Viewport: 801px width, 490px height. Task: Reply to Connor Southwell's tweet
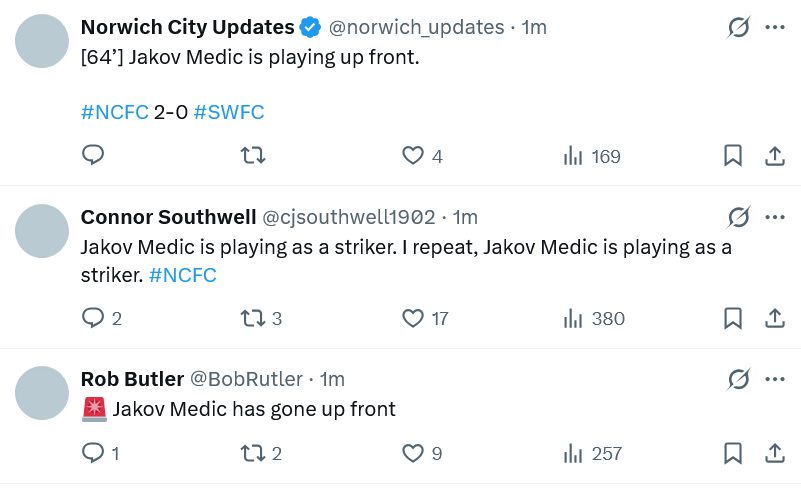pos(93,318)
